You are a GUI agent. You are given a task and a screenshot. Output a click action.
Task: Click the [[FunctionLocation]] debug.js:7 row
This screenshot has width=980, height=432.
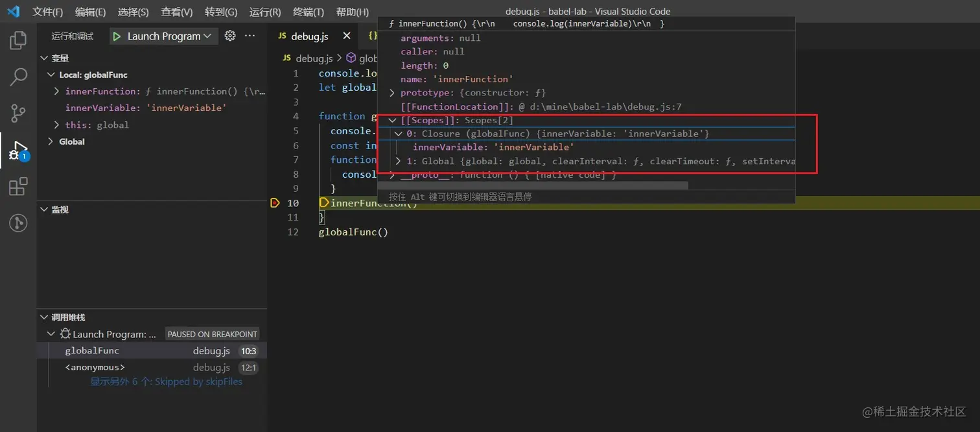coord(541,107)
